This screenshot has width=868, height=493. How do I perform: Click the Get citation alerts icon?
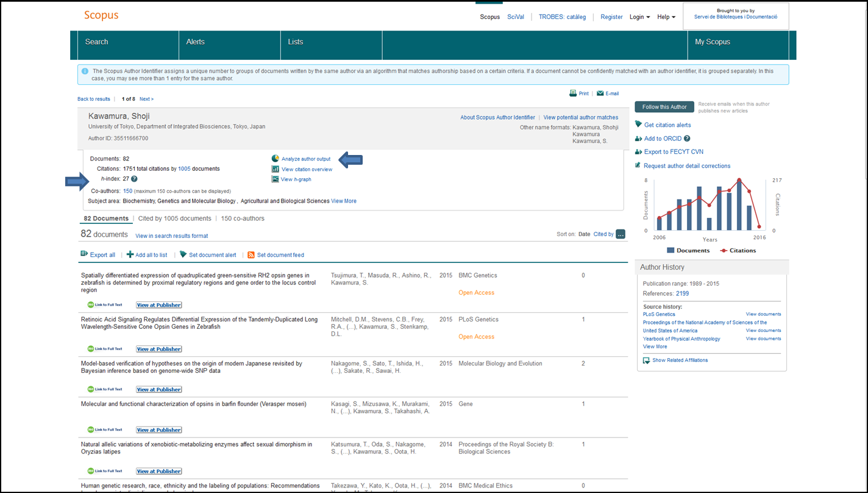coord(639,124)
